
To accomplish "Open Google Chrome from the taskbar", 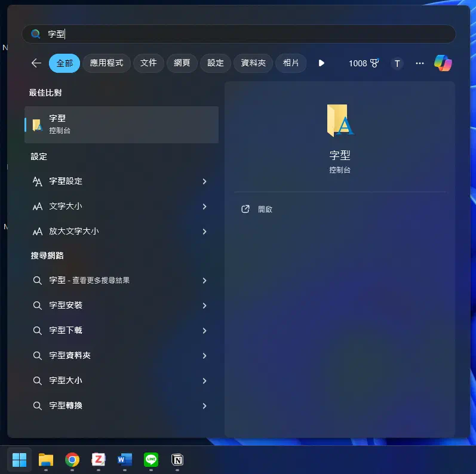I will pyautogui.click(x=72, y=460).
